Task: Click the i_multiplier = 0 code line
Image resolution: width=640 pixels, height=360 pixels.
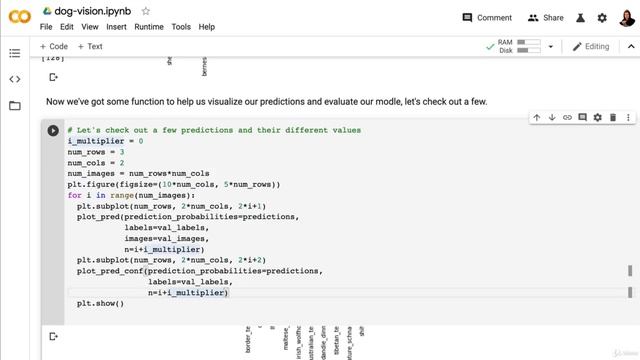Action: coord(105,141)
